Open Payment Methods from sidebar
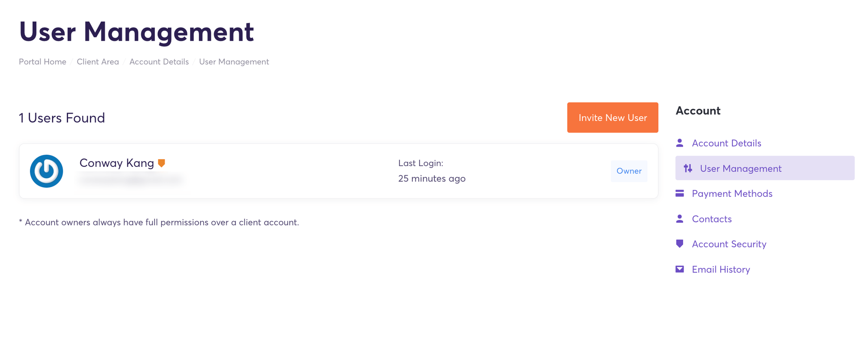 (x=732, y=194)
